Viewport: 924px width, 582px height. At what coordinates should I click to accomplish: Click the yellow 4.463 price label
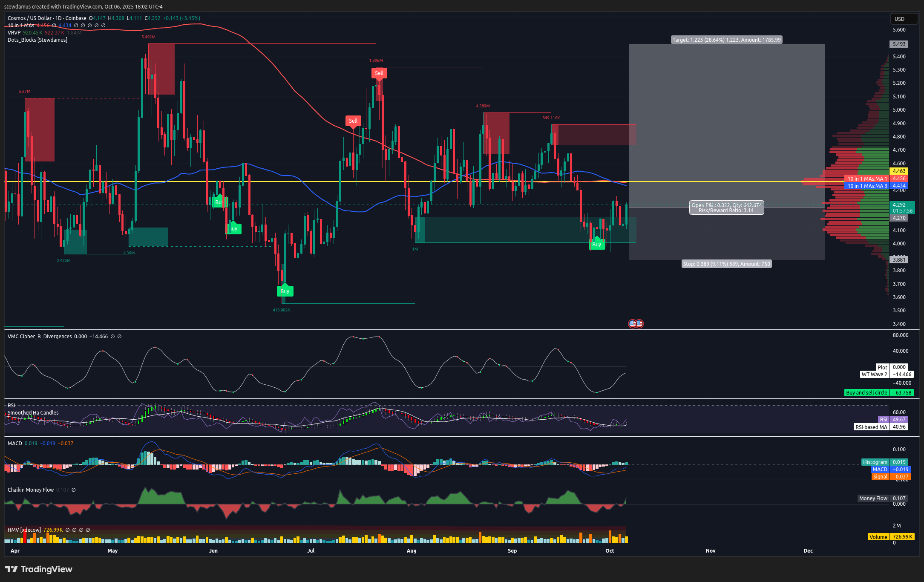click(899, 171)
